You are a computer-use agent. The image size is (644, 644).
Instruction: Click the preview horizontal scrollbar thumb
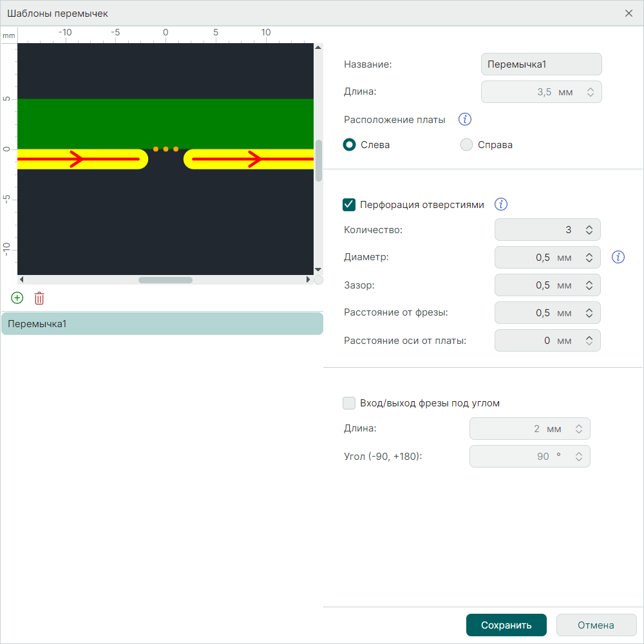[165, 280]
